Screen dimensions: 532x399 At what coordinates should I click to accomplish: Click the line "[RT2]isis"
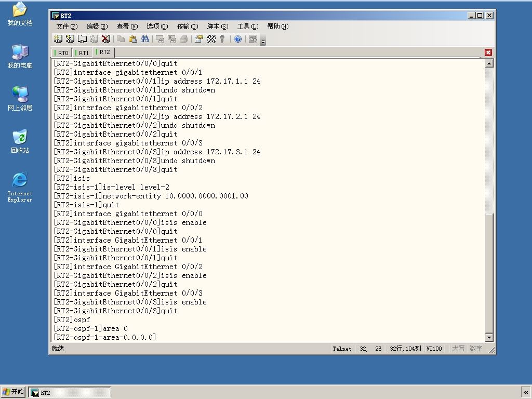pyautogui.click(x=72, y=179)
